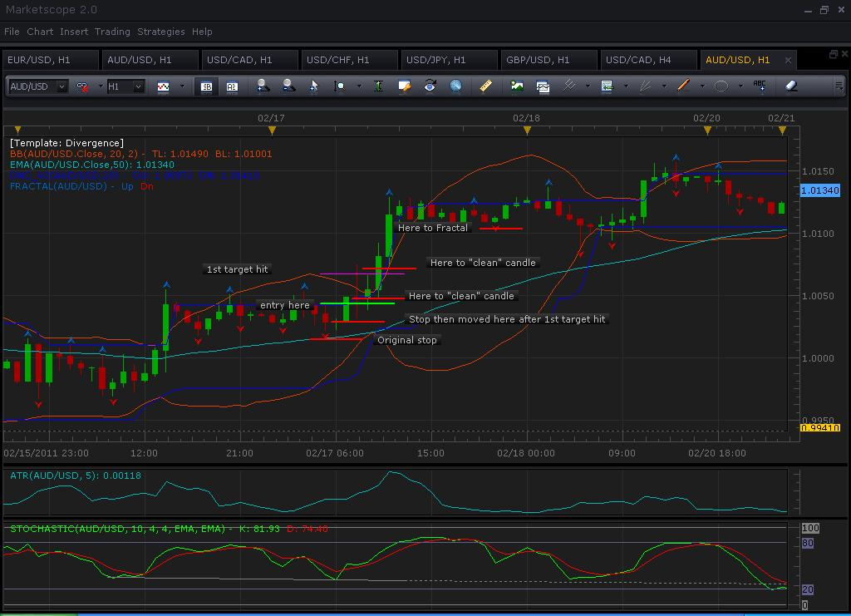Toggle the Ask price display button
The width and height of the screenshot is (851, 616).
pos(232,86)
